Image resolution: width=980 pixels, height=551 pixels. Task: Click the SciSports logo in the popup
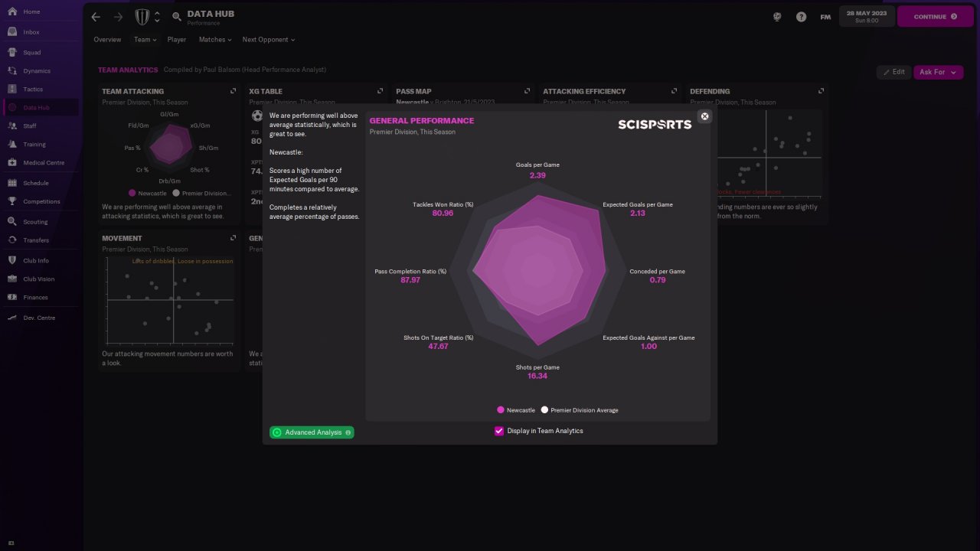click(x=655, y=125)
